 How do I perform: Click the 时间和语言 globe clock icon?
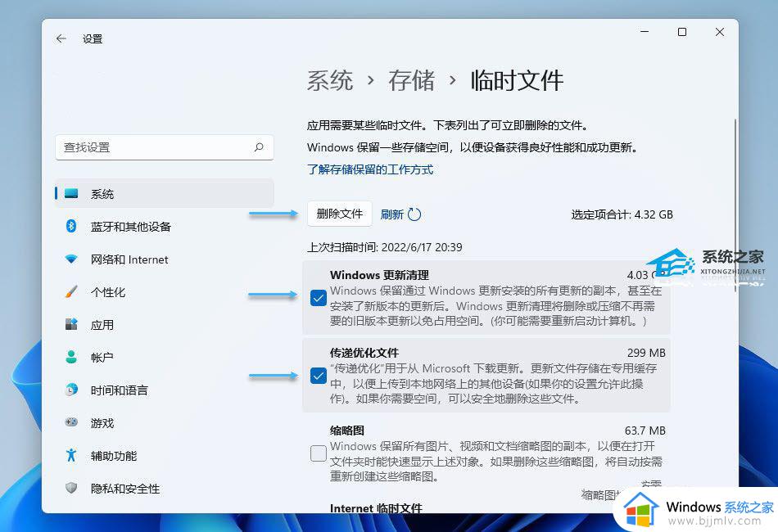71,390
